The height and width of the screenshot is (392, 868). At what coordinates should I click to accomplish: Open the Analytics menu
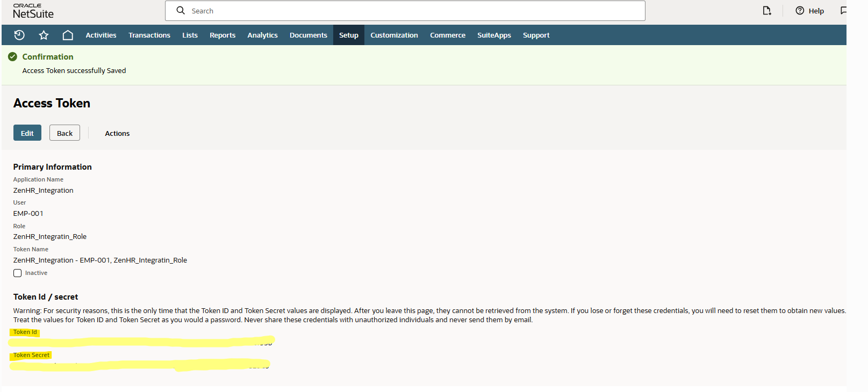pyautogui.click(x=262, y=35)
